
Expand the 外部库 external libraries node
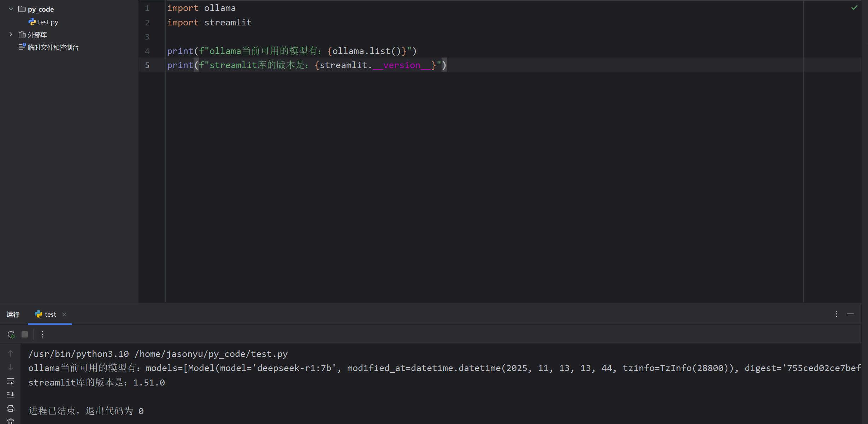point(11,35)
